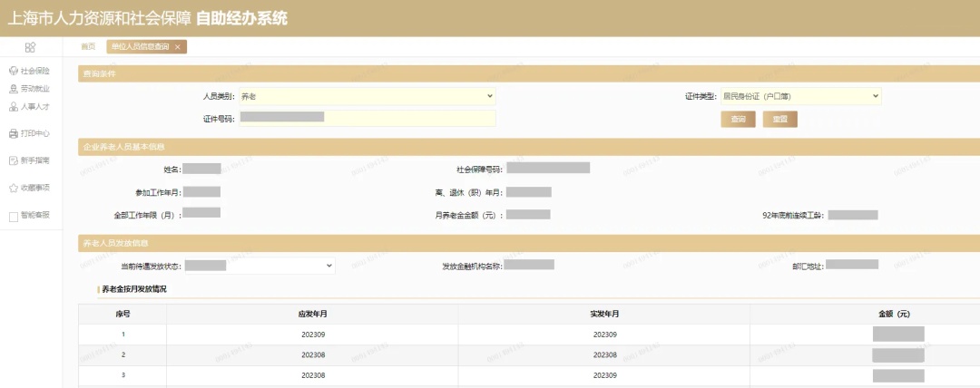Click the 社会保障号码 label

coord(479,170)
